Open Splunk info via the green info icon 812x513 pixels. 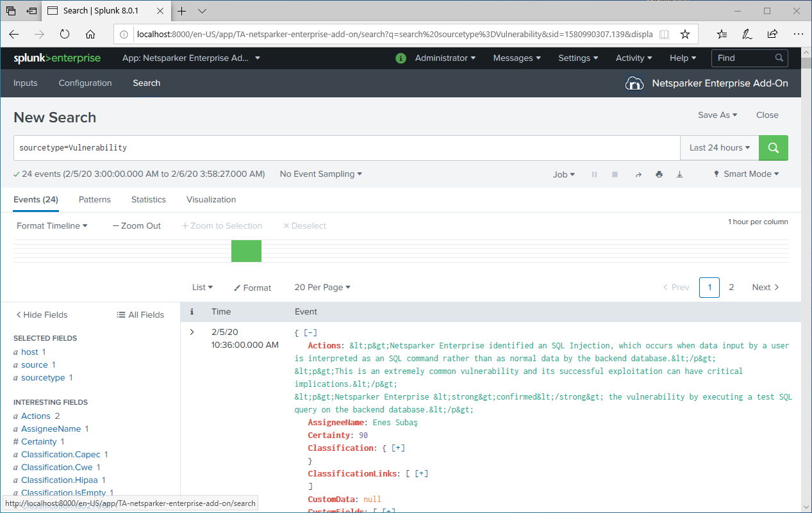click(x=401, y=58)
